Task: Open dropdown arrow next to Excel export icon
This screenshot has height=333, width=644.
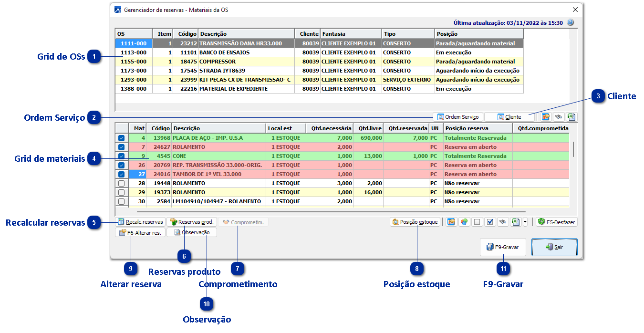Action: 525,222
